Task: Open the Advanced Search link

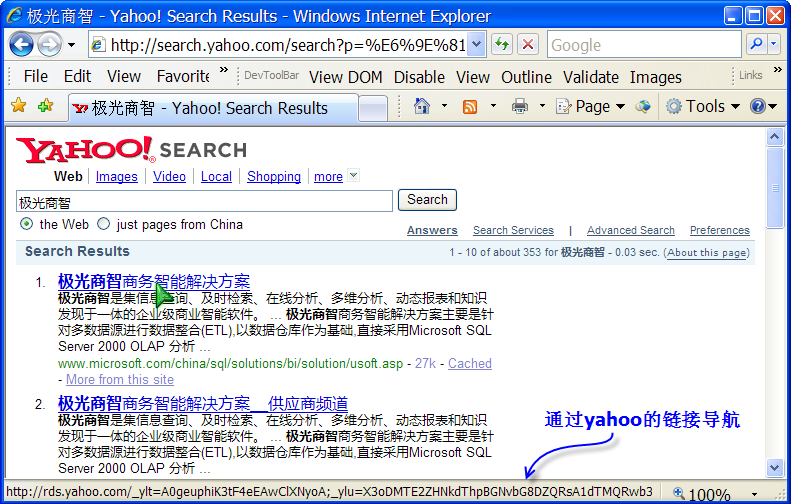Action: [x=631, y=230]
